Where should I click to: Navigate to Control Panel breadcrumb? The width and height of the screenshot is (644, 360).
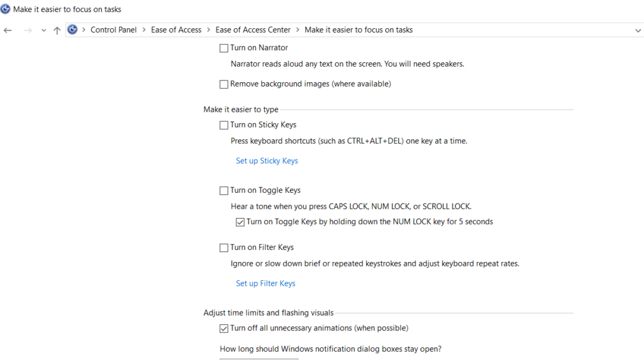tap(113, 30)
